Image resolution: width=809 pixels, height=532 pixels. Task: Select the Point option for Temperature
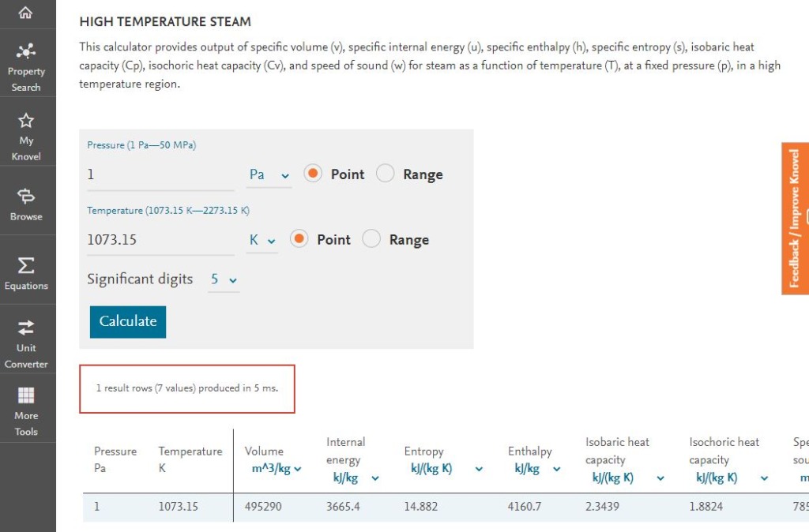click(x=299, y=239)
